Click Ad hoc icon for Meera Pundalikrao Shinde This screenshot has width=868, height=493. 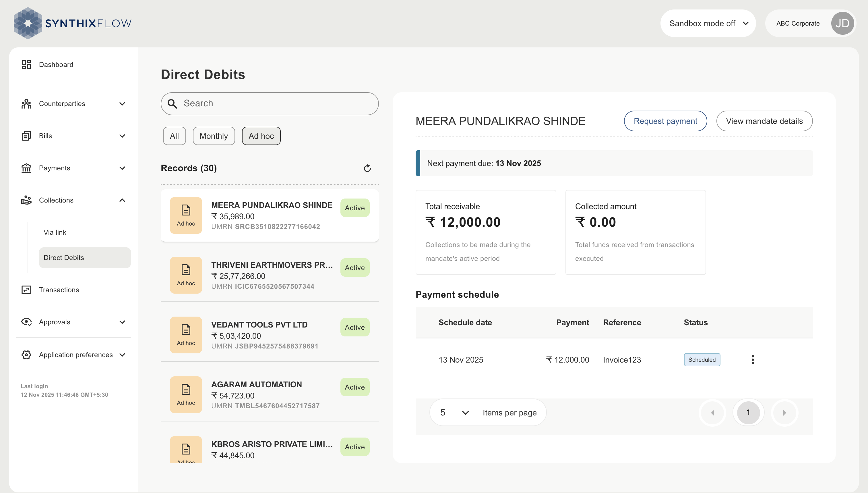tap(186, 215)
